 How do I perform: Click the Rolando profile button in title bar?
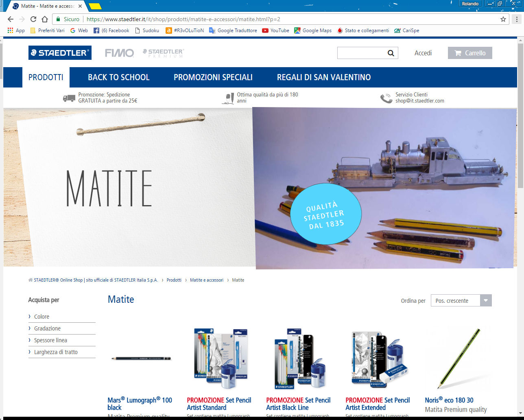(x=470, y=4)
